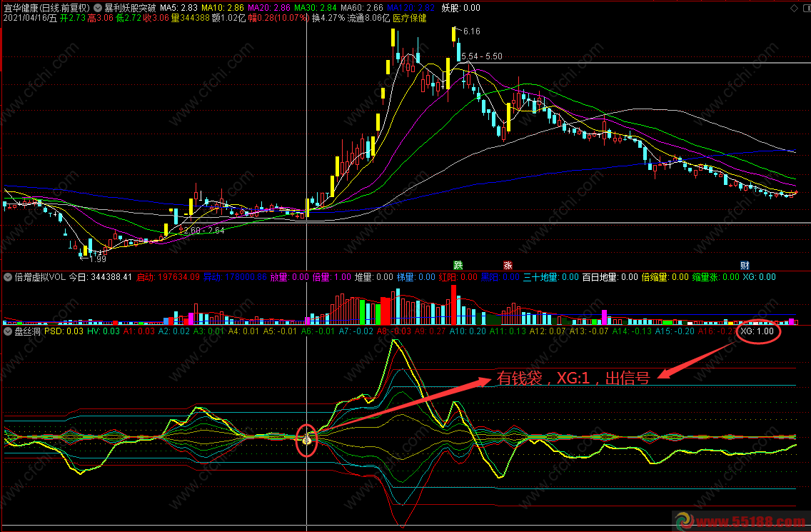Click the change 幅0.28(10.07%)
The image size is (811, 532).
pyautogui.click(x=278, y=18)
